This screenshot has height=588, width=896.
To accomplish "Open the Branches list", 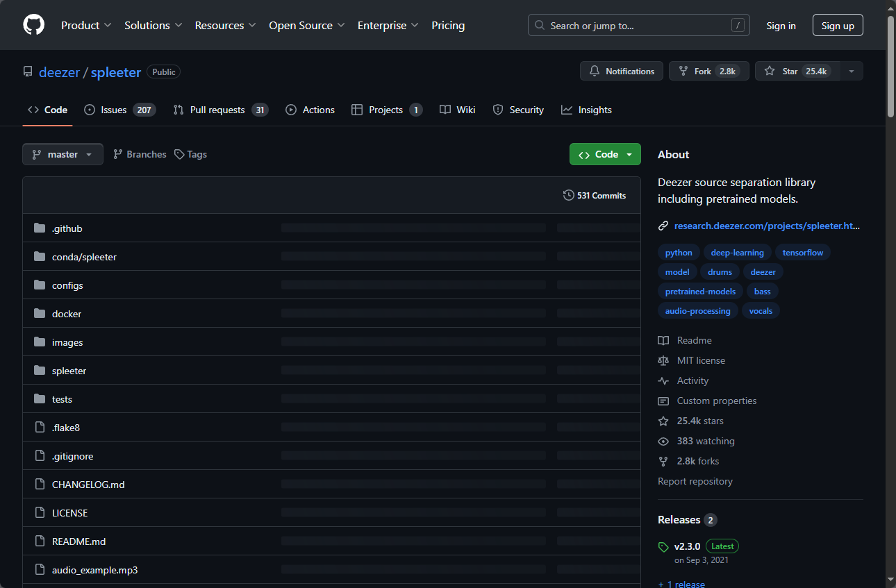I will (x=140, y=154).
